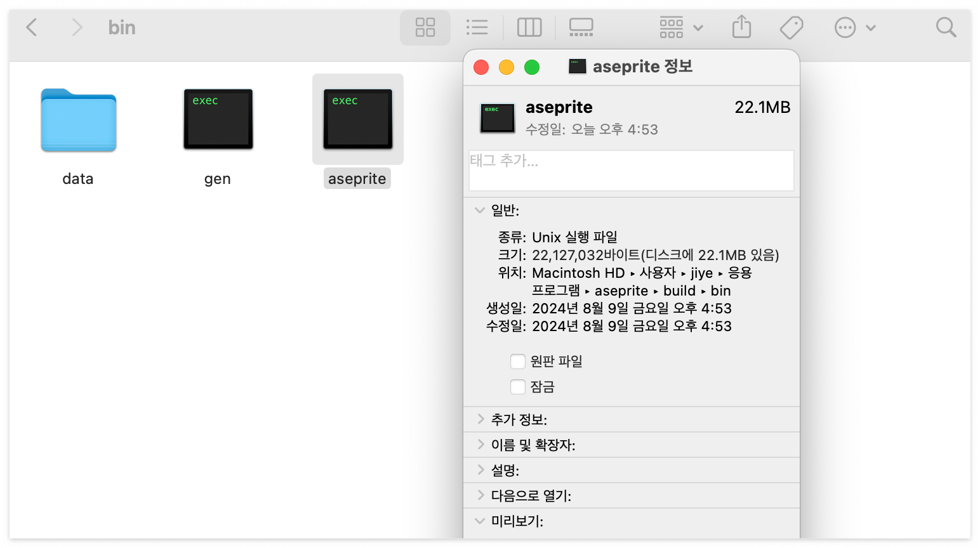Click the Finder search magnifier

coord(946,27)
